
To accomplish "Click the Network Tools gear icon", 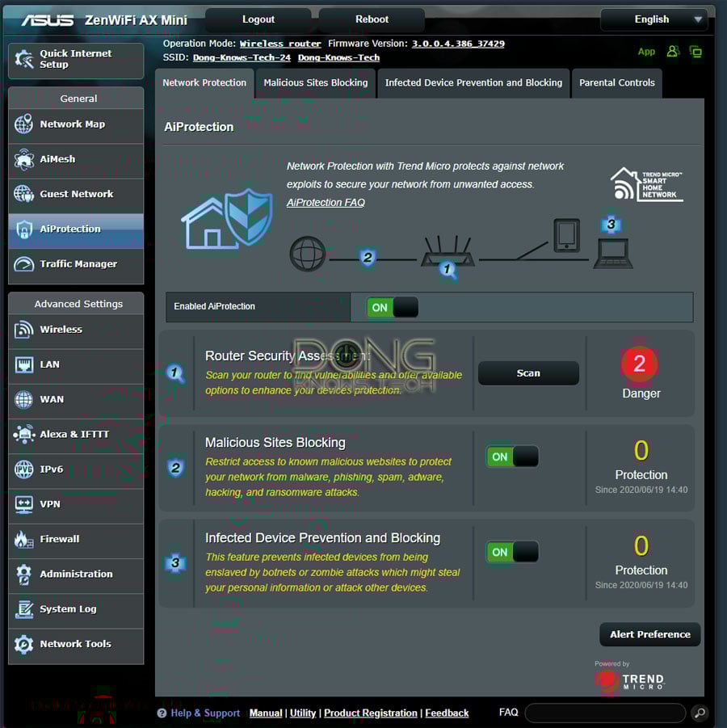I will tap(23, 644).
